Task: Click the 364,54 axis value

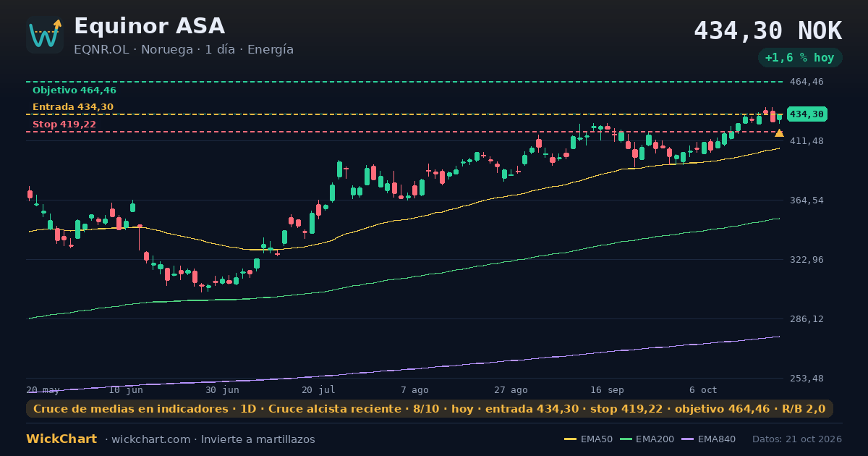Action: (x=807, y=200)
